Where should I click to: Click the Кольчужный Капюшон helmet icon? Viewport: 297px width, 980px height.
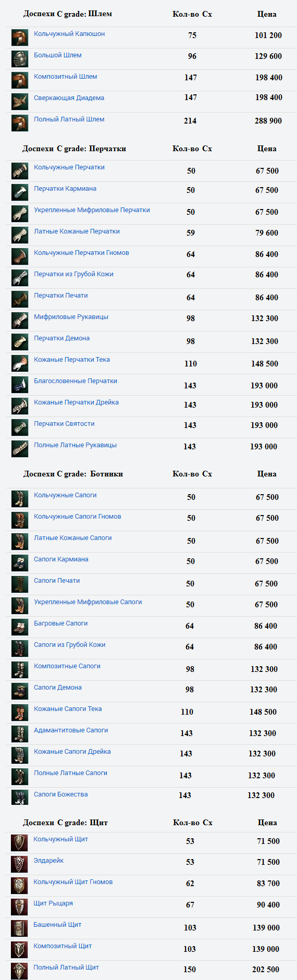(20, 38)
